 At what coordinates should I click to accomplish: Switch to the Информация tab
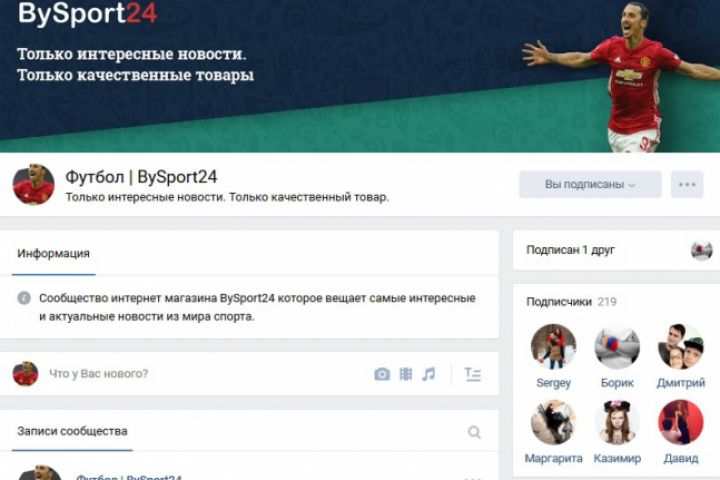[53, 254]
